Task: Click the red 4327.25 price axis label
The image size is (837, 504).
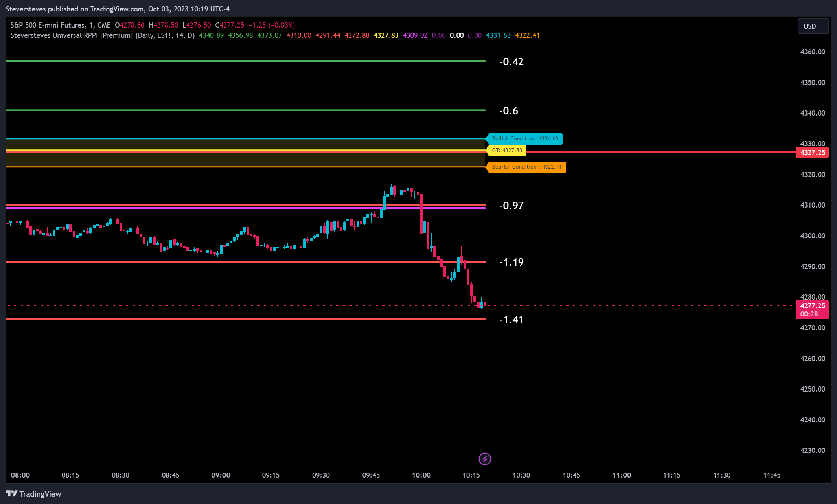Action: [812, 153]
